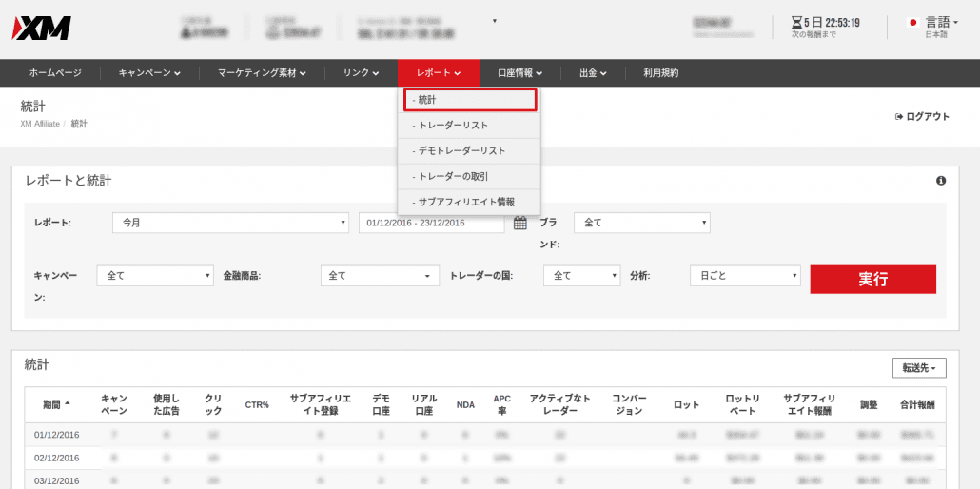
Task: Select デモトレーダーリスト menu entry
Action: pos(469,150)
